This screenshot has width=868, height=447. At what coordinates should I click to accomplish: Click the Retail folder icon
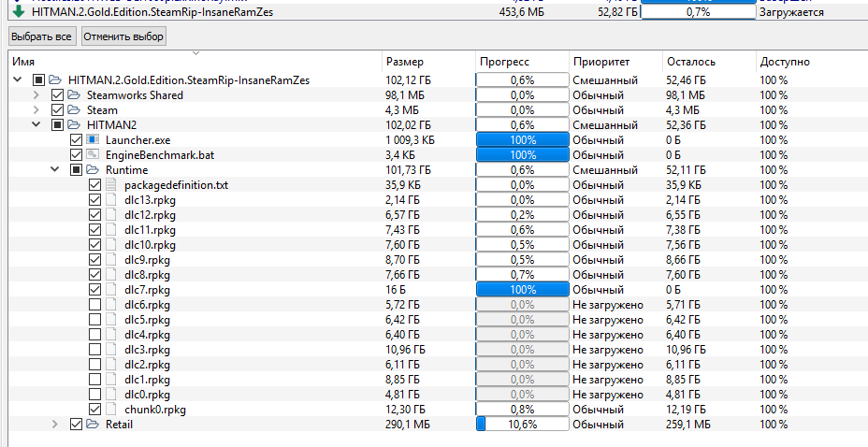pyautogui.click(x=93, y=425)
